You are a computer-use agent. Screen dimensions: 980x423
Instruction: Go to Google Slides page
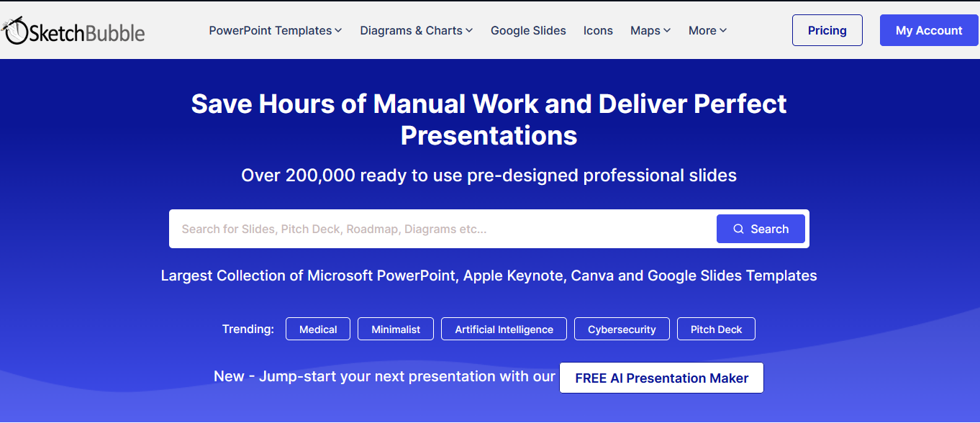pyautogui.click(x=528, y=30)
